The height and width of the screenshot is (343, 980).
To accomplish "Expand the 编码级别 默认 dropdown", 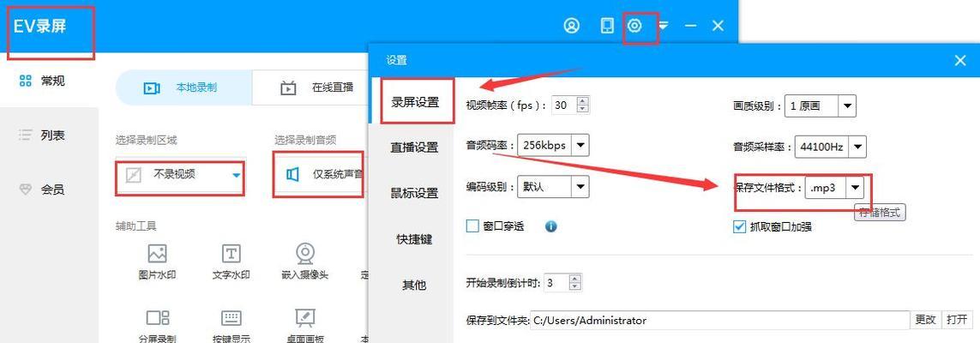I will (x=580, y=186).
